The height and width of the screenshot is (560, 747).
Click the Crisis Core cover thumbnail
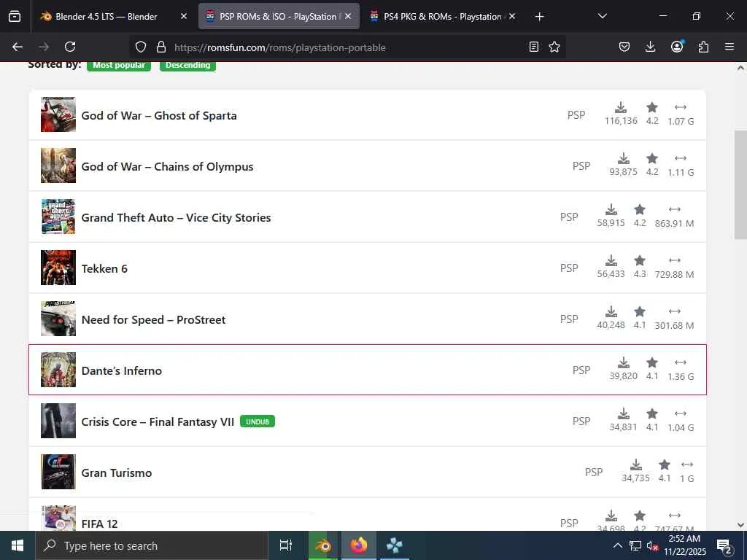[58, 421]
